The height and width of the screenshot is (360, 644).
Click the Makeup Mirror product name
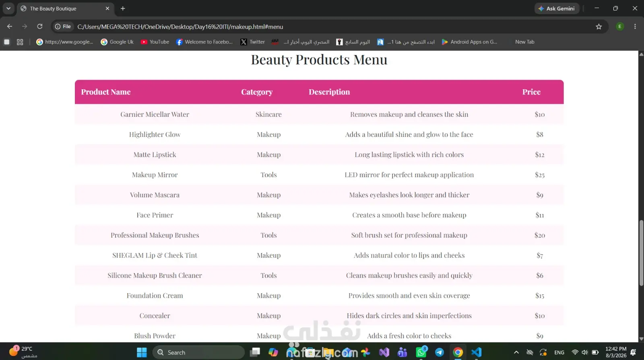click(155, 175)
